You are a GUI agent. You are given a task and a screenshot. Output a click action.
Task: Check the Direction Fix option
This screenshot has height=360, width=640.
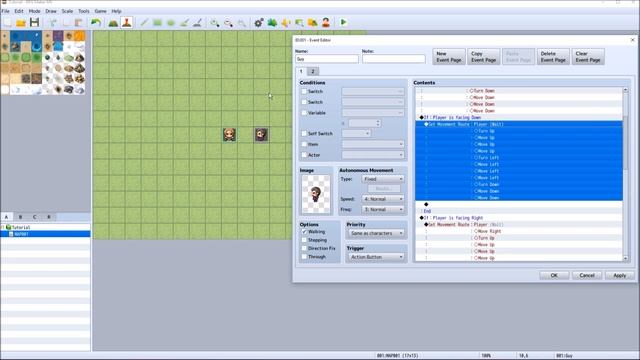304,248
